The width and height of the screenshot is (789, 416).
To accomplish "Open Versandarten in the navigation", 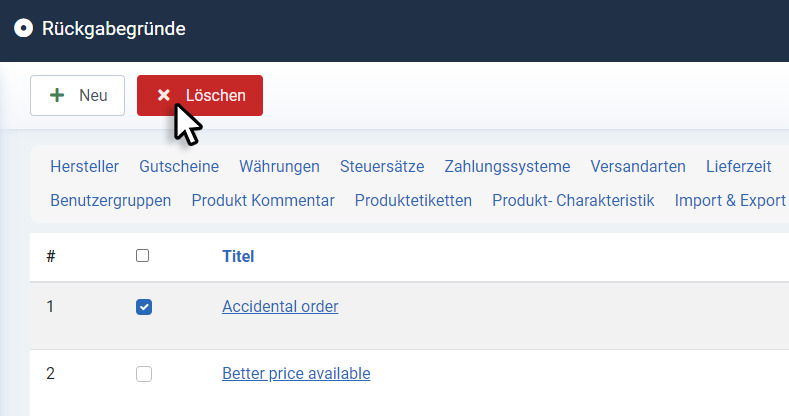I will (638, 167).
